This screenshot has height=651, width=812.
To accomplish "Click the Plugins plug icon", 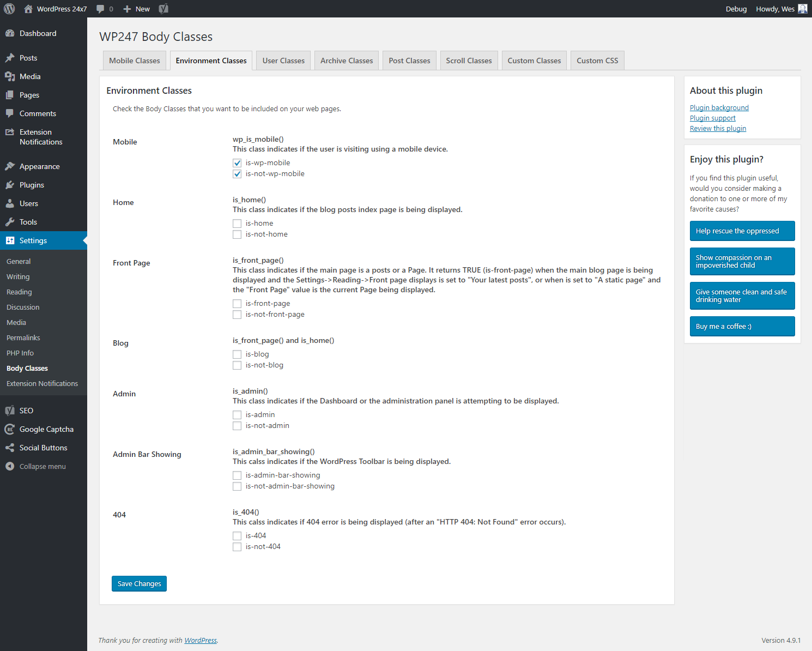I will pos(10,185).
